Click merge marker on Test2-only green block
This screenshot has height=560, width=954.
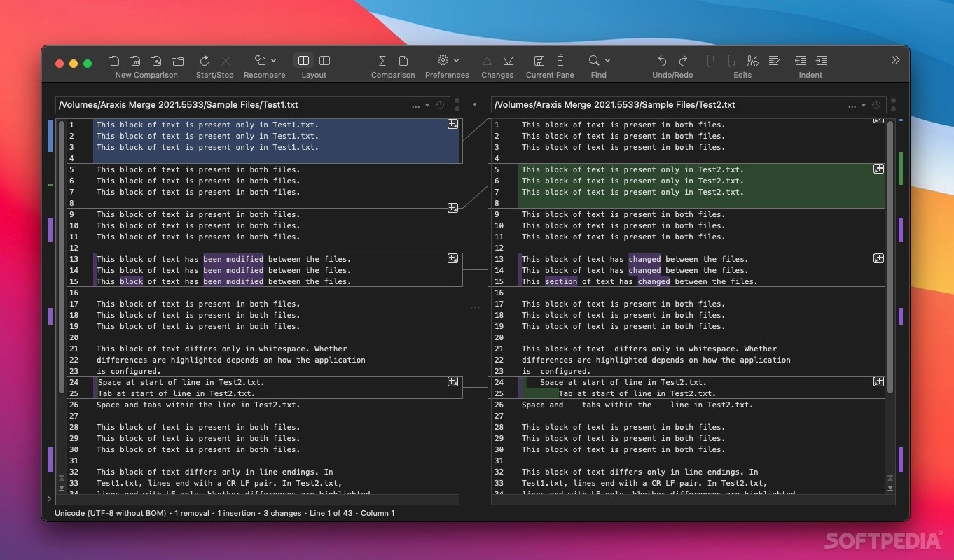[x=878, y=169]
